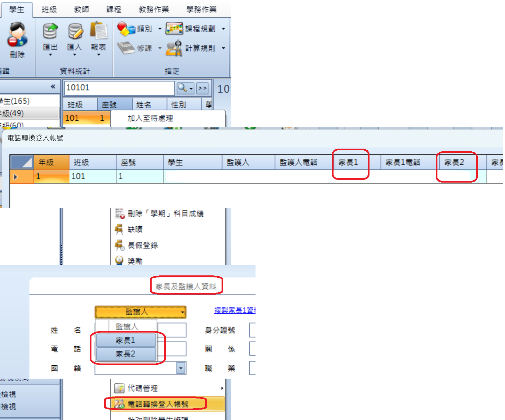Click the 家長1 column header

[357, 162]
